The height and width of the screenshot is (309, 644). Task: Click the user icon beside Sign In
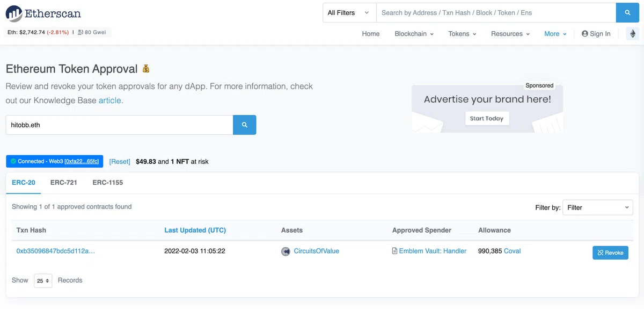click(585, 34)
